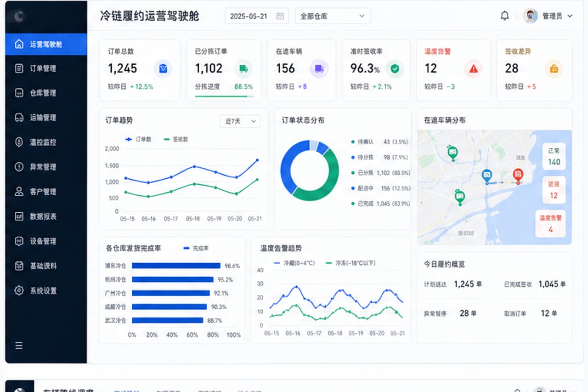Click the 管理员 avatar picture
This screenshot has width=588, height=392.
click(x=530, y=16)
